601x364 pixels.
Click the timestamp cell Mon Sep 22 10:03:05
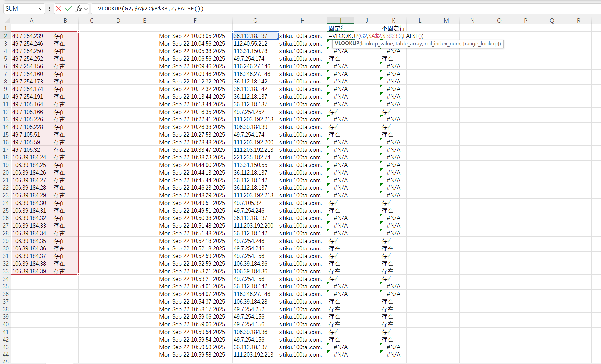[192, 36]
